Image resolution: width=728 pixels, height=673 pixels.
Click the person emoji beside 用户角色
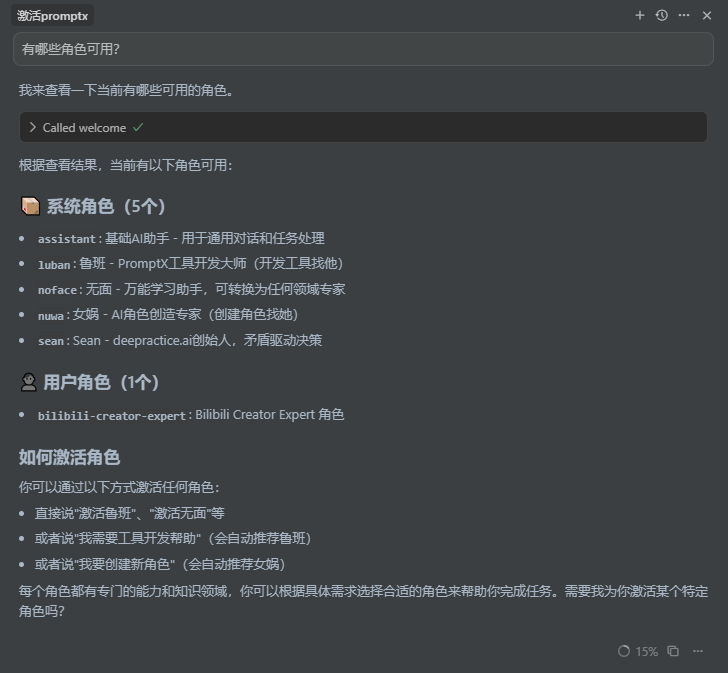(29, 382)
